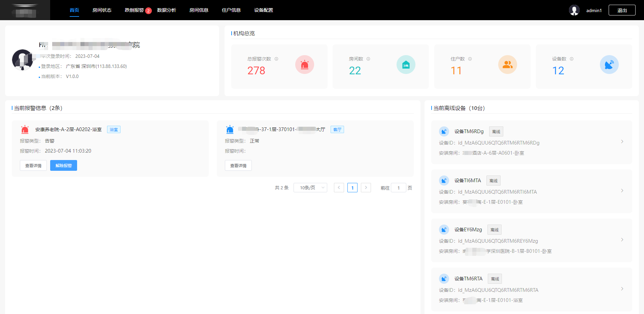Expand 设备TI6MTA card chevron
644x314 pixels.
[x=622, y=191]
